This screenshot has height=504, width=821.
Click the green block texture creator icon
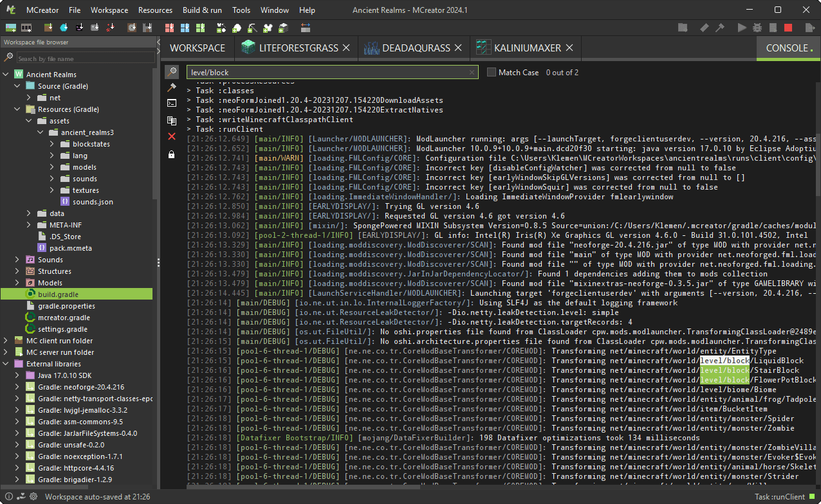click(201, 28)
